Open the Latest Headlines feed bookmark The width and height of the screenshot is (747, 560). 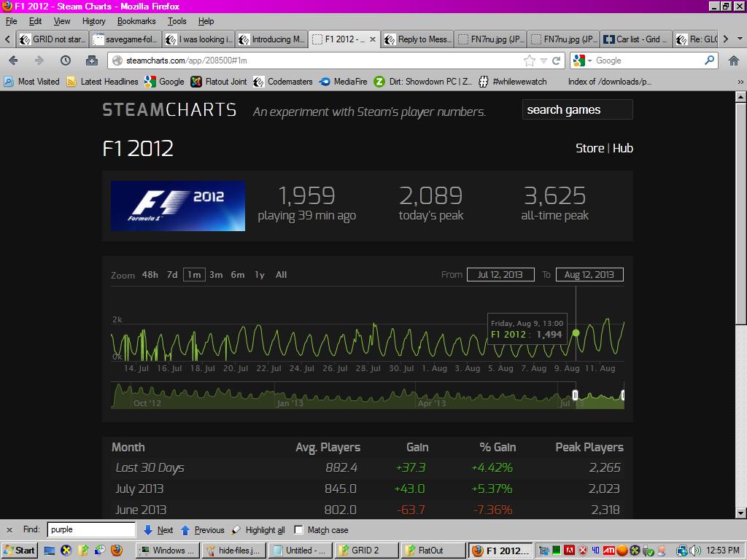[102, 82]
